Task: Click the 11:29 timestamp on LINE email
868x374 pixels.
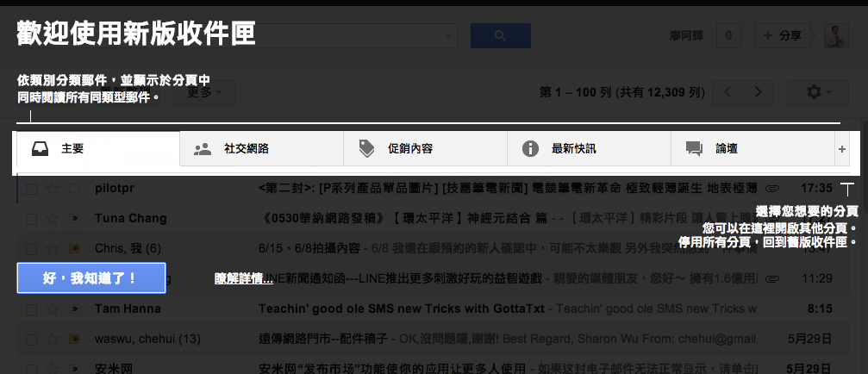Action: (x=817, y=279)
